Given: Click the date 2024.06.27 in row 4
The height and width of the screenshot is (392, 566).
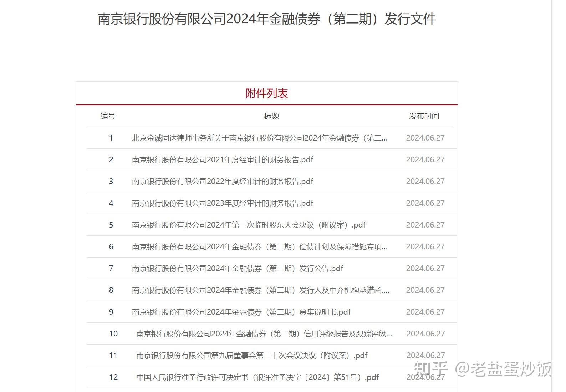Looking at the screenshot, I should [x=425, y=203].
